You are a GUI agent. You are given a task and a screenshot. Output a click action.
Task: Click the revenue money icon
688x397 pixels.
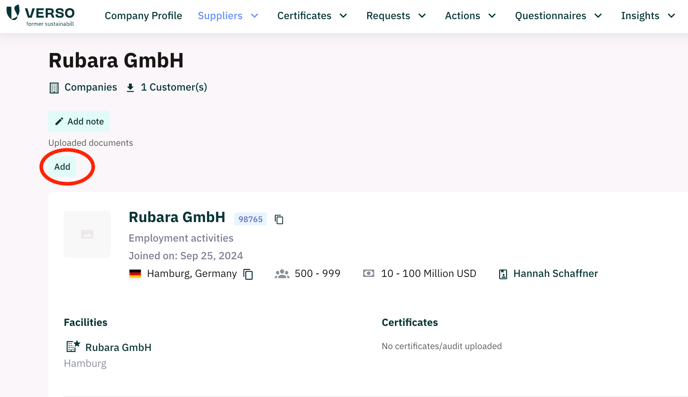click(x=369, y=273)
